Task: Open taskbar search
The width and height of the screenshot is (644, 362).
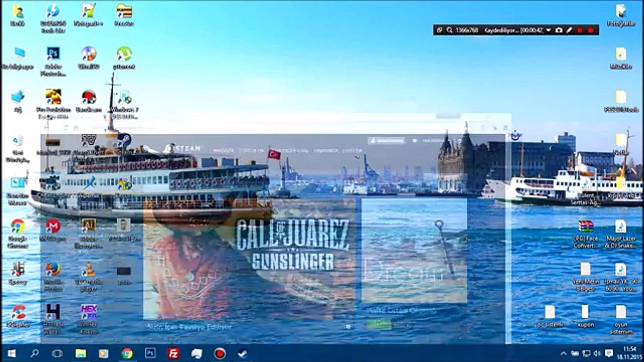Action: tap(34, 353)
